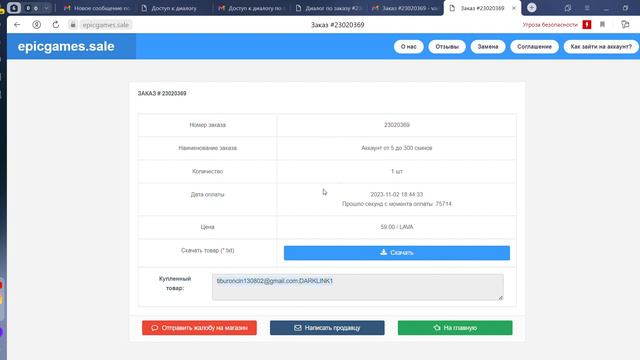The image size is (640, 360).
Task: Click Как зайти на аккаунт? button
Action: (601, 47)
